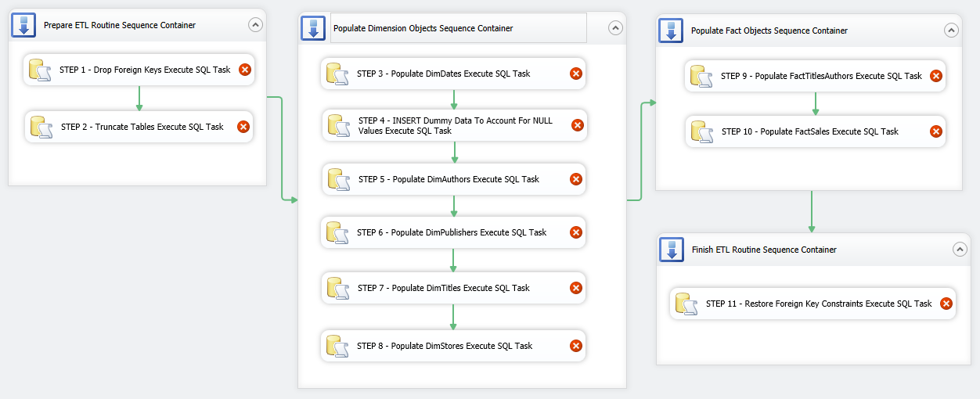The width and height of the screenshot is (980, 399).
Task: Select the STEP 5 Populate DimAuthors label
Action: 449,179
